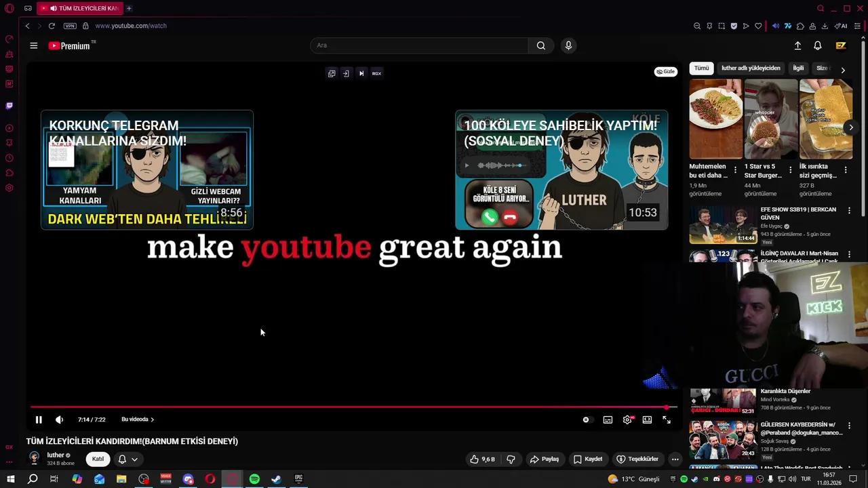This screenshot has width=868, height=488.
Task: Pause the video with the pause button
Action: (x=39, y=420)
